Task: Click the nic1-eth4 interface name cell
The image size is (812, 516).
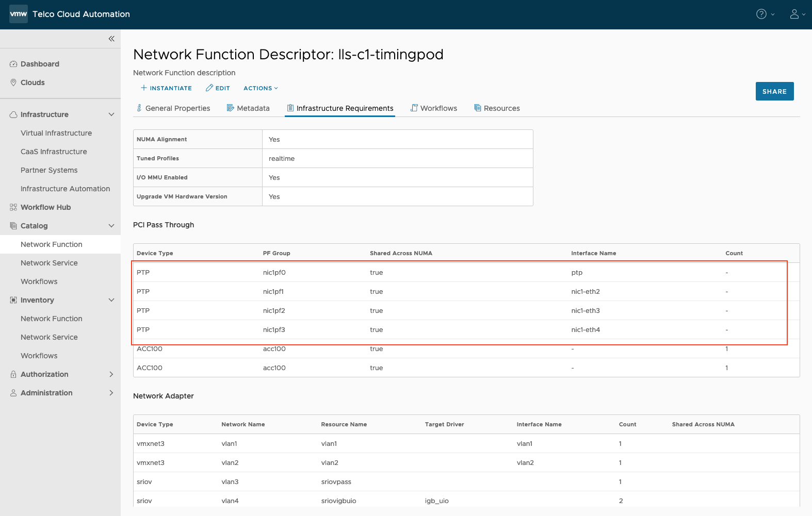Action: click(x=586, y=330)
